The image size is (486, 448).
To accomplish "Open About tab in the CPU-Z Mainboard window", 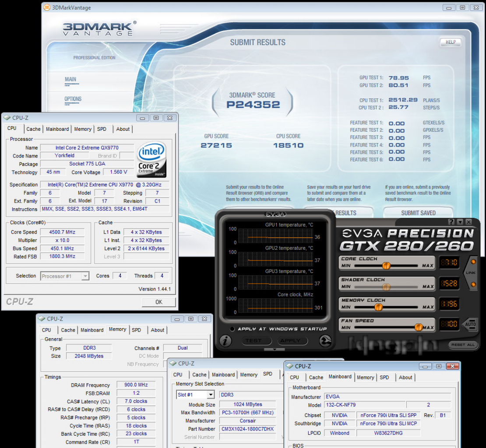I will 405,378.
